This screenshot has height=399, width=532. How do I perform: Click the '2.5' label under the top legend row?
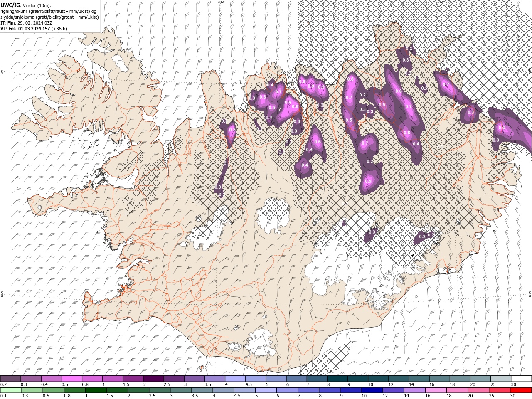click(167, 384)
